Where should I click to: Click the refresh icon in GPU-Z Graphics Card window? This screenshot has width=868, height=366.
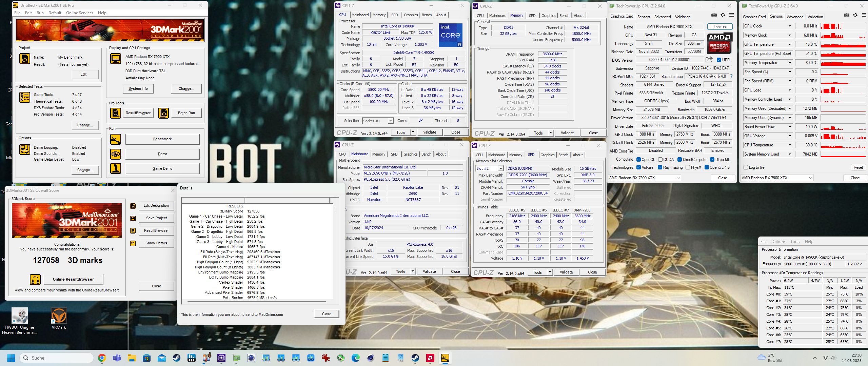[x=723, y=15]
